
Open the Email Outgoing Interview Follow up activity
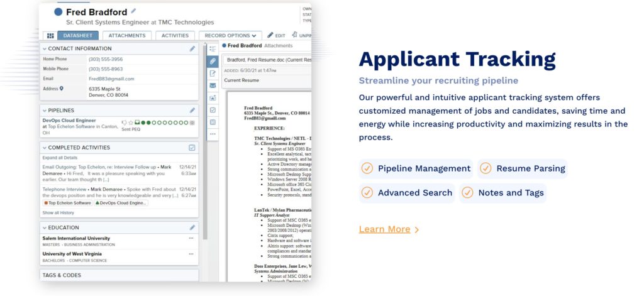click(119, 173)
